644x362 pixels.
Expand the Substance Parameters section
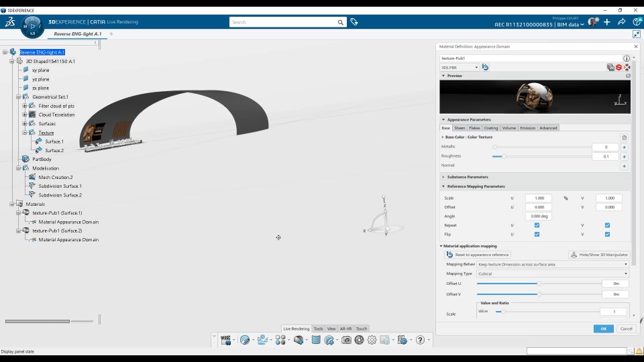tap(468, 177)
